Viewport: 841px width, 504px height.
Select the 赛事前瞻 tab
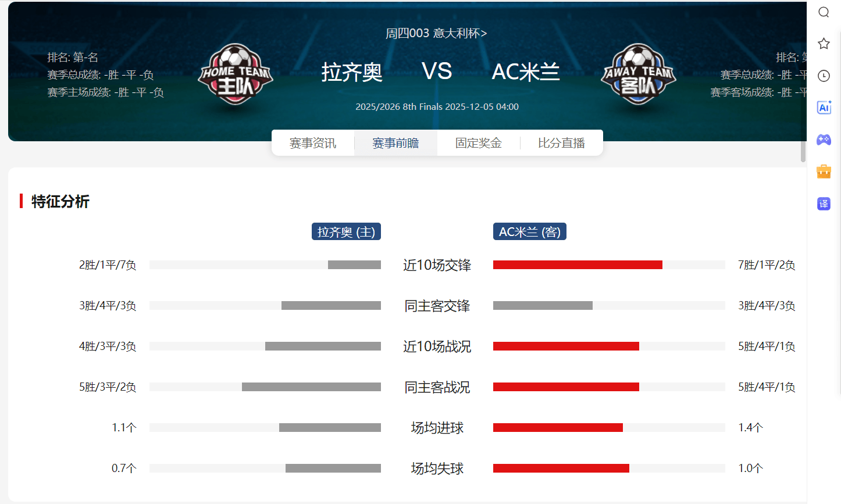click(x=395, y=143)
